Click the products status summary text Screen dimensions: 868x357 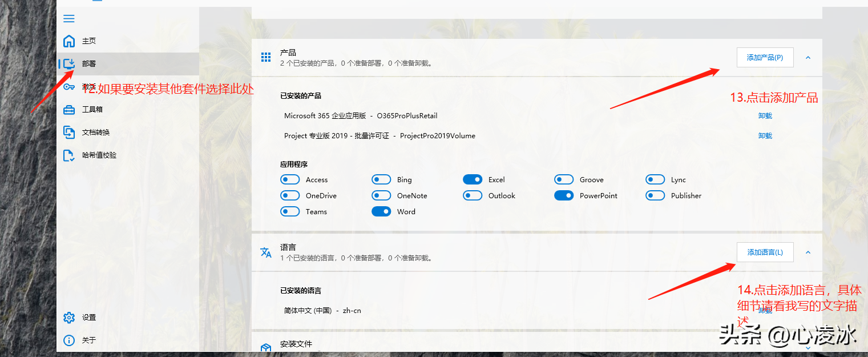(x=356, y=63)
